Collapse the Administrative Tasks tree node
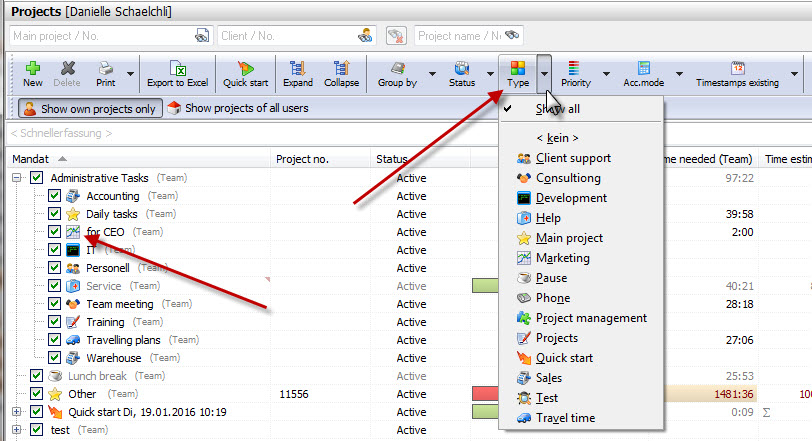Viewport: 812px width, 441px height. pyautogui.click(x=17, y=178)
